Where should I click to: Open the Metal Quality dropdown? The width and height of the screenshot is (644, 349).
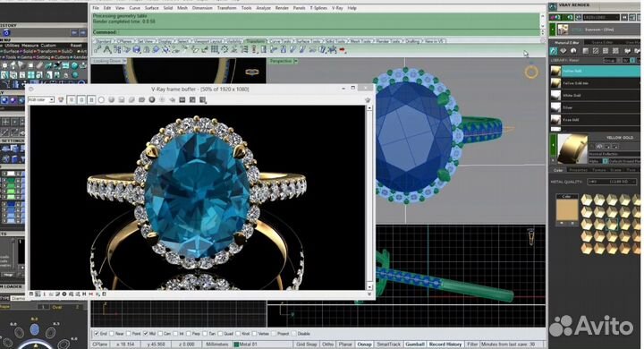click(612, 182)
